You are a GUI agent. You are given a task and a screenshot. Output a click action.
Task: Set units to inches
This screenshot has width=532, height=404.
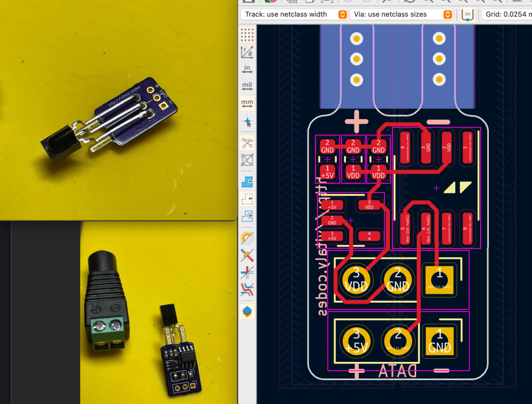(247, 70)
